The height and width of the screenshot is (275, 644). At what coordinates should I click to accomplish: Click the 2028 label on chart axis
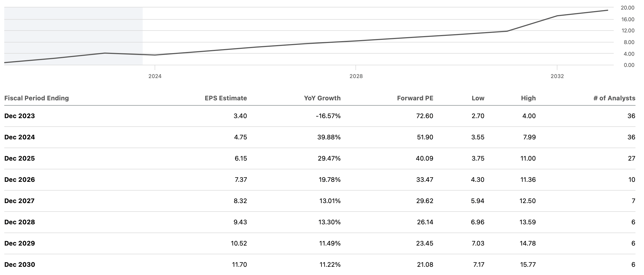[x=356, y=76]
